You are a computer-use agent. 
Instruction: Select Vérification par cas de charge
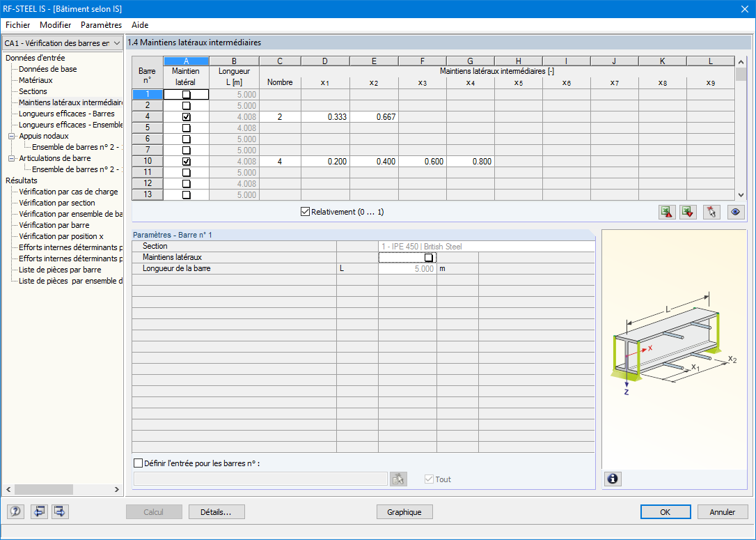click(x=68, y=192)
